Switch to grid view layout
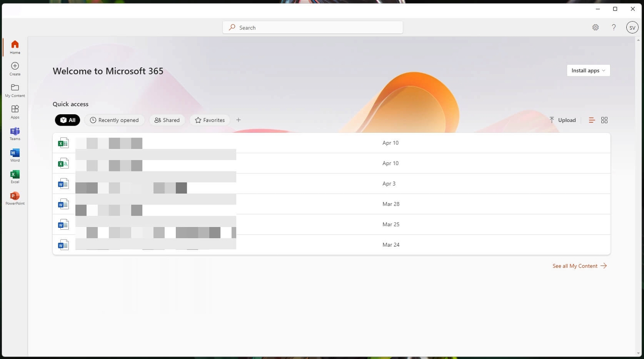The height and width of the screenshot is (359, 644). (604, 120)
